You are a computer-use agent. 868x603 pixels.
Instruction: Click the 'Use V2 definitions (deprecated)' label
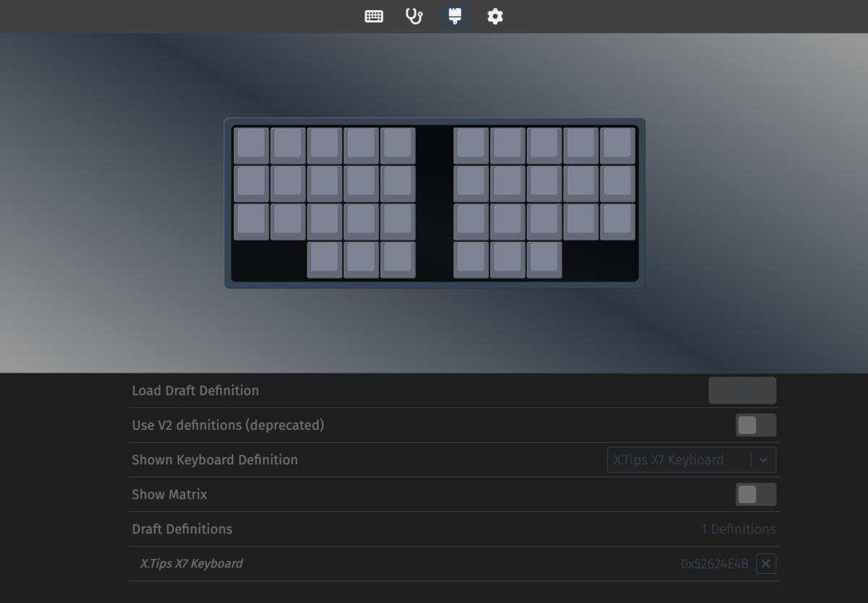[x=228, y=426]
